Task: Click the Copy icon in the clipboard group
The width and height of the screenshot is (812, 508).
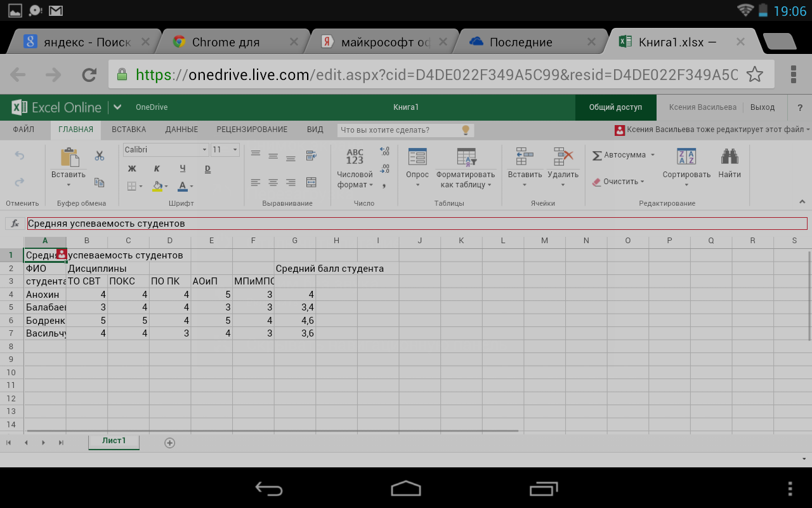Action: coord(100,182)
